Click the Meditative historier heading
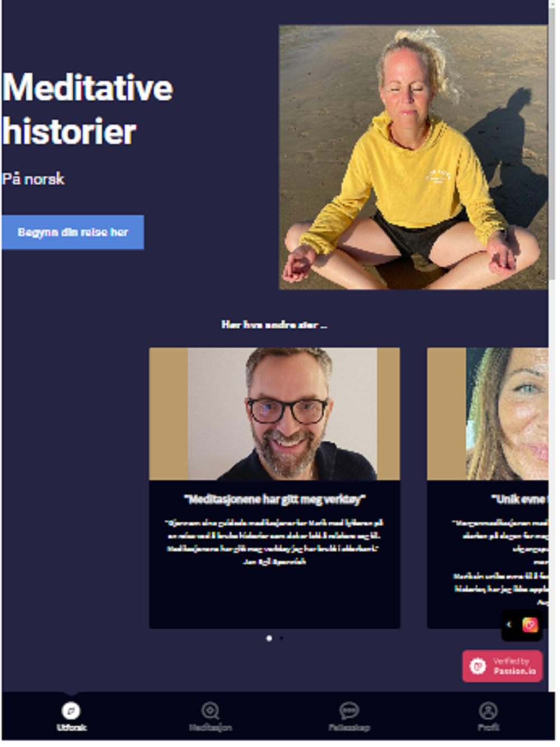Screen dimensions: 560x747 (x=87, y=110)
